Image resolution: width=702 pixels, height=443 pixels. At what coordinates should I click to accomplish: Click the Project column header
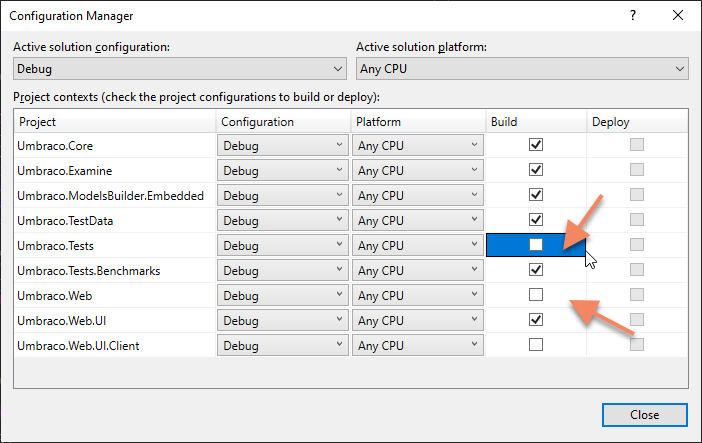point(115,121)
